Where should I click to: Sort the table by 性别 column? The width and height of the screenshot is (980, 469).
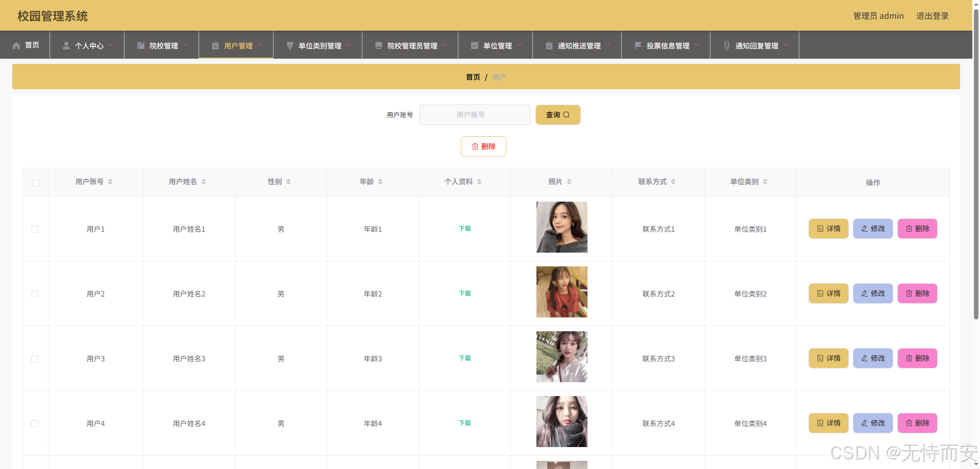[288, 182]
